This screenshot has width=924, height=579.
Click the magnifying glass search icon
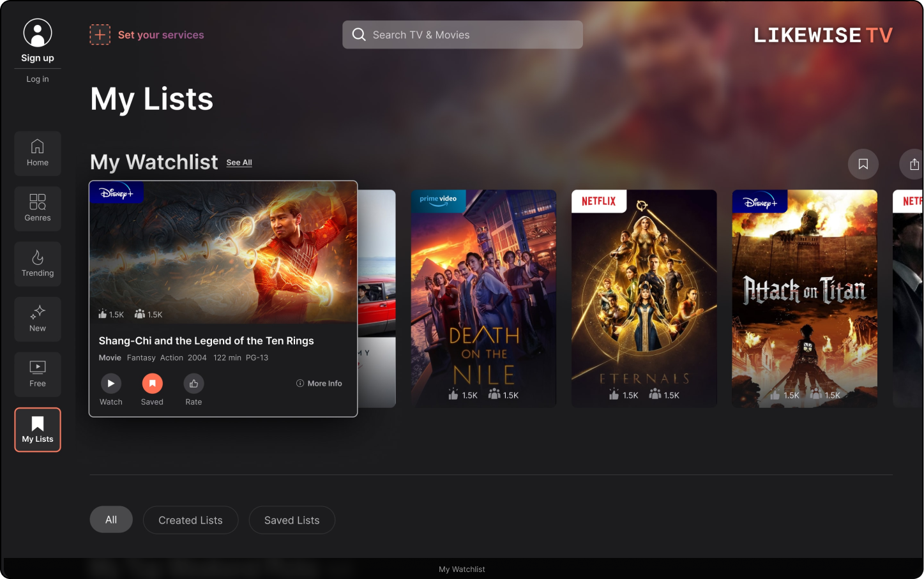(x=359, y=34)
